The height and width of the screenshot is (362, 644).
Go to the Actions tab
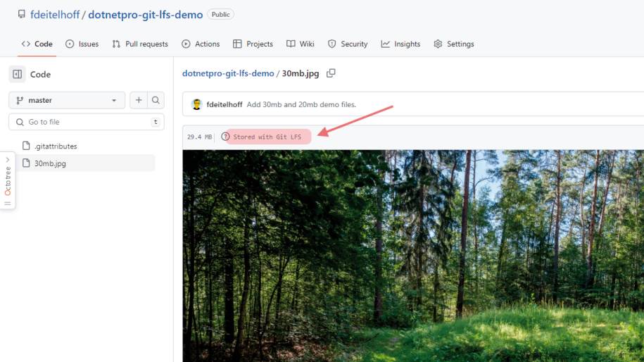(201, 44)
